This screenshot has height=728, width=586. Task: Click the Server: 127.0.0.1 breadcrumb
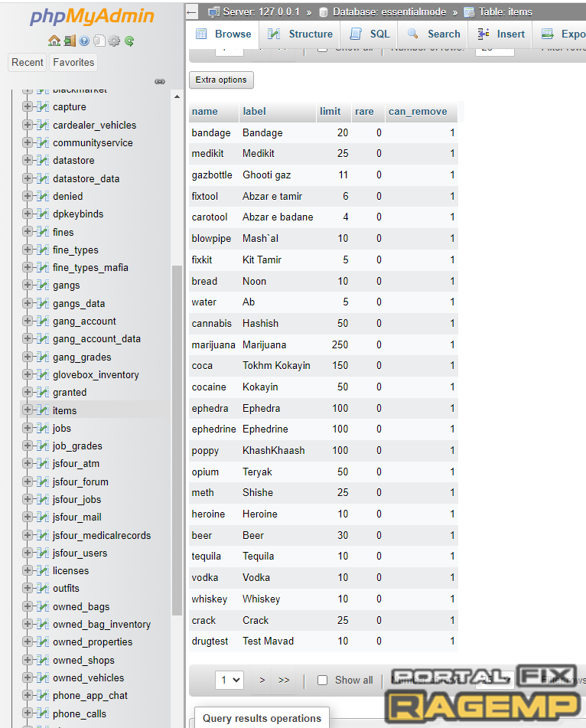pos(261,12)
